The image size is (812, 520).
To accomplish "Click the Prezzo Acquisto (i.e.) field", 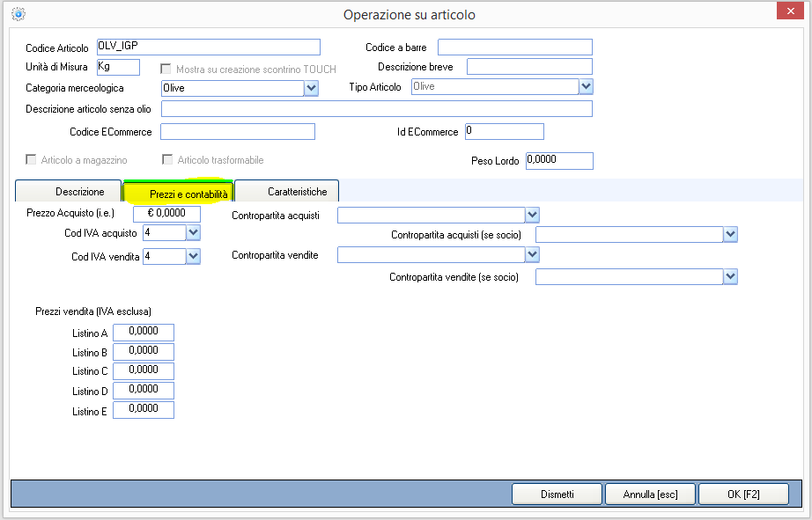I will (x=166, y=214).
